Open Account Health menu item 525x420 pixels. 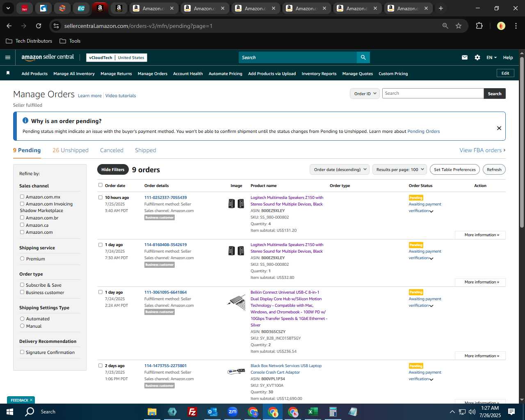188,74
